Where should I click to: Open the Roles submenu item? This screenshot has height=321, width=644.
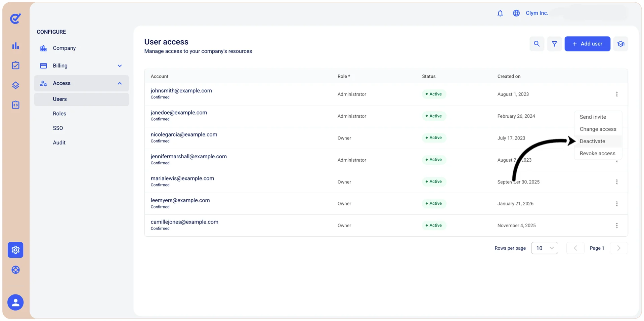[x=59, y=114]
